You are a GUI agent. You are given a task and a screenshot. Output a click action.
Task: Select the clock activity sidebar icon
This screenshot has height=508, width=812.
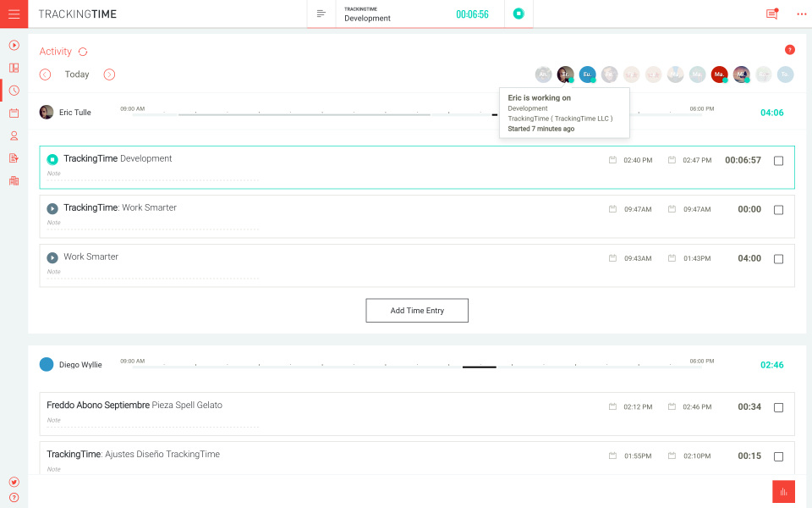tap(14, 91)
